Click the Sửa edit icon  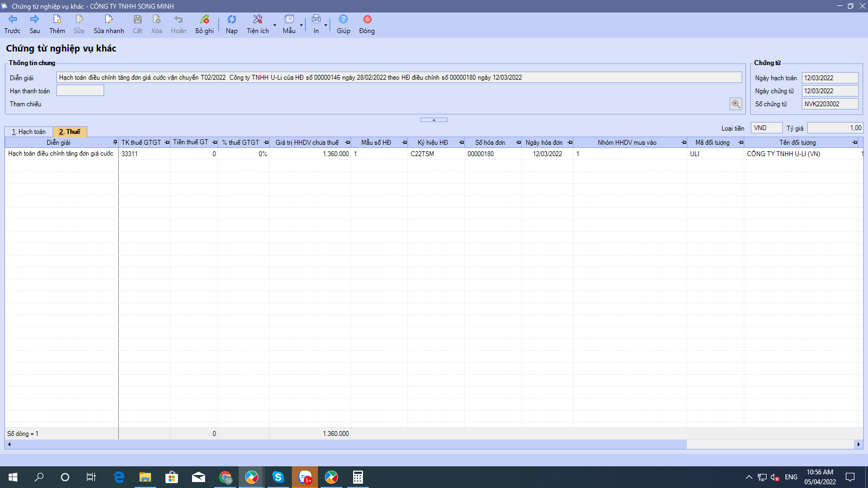(79, 24)
